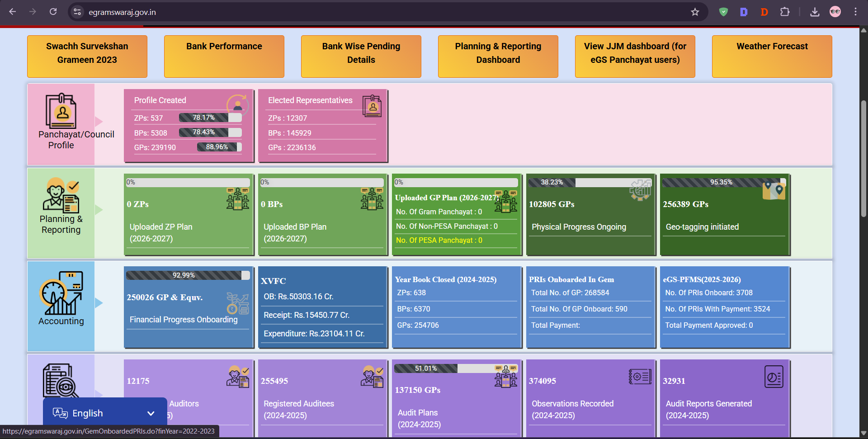Bookmark this page with the star icon
This screenshot has height=439, width=868.
pyautogui.click(x=695, y=12)
